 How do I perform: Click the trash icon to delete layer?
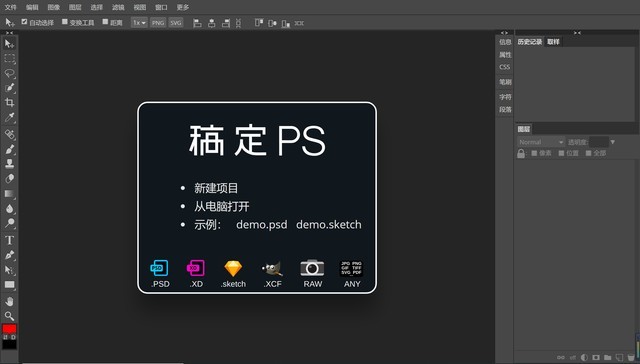(631, 357)
